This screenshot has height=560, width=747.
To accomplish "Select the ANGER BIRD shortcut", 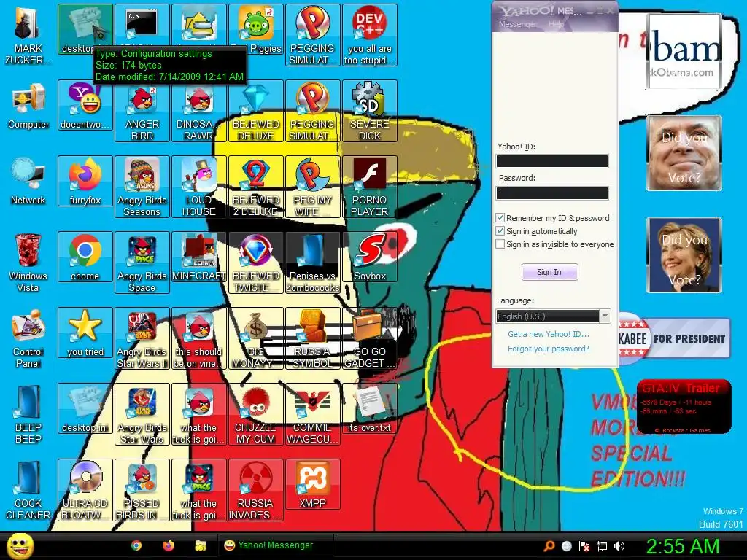I will click(142, 111).
